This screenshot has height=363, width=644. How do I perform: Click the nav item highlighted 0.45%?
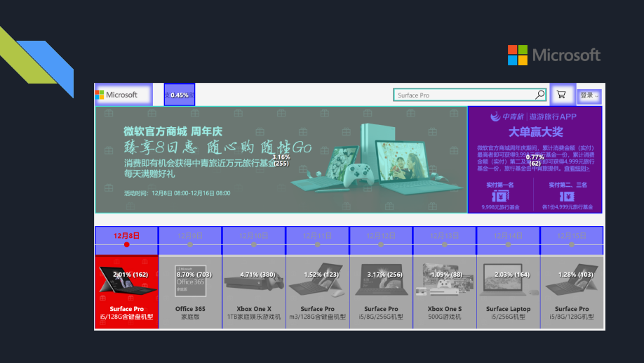click(x=180, y=95)
